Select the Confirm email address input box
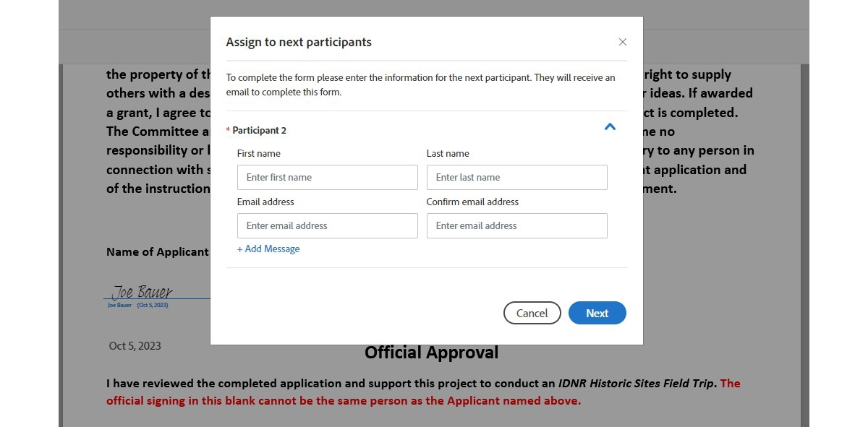 coord(517,225)
